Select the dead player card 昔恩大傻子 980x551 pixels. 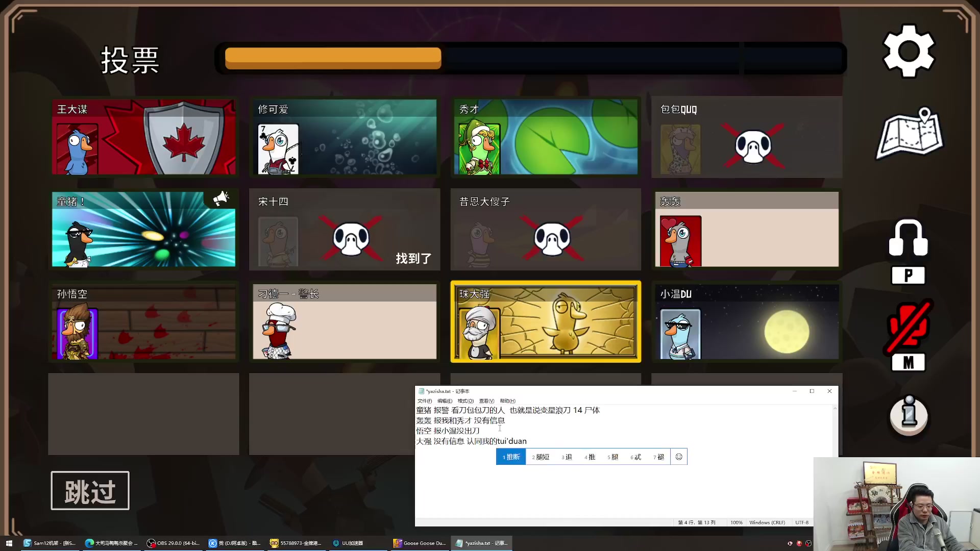point(546,229)
